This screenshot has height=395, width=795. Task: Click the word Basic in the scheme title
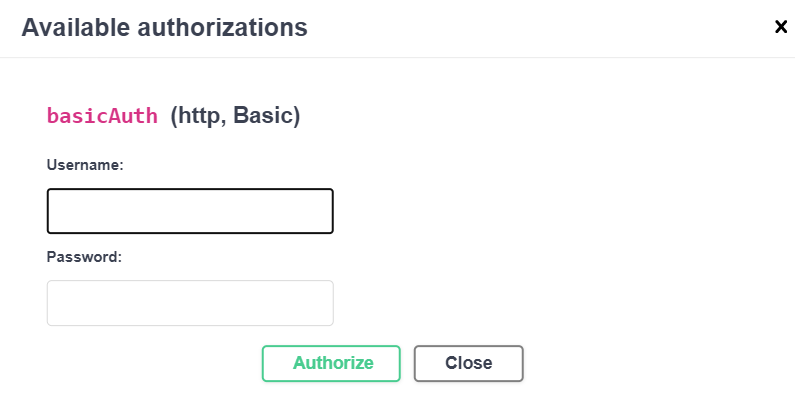click(263, 116)
